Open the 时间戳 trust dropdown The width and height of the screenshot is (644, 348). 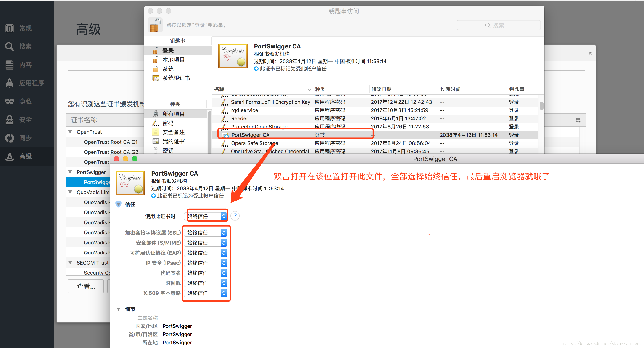[206, 283]
